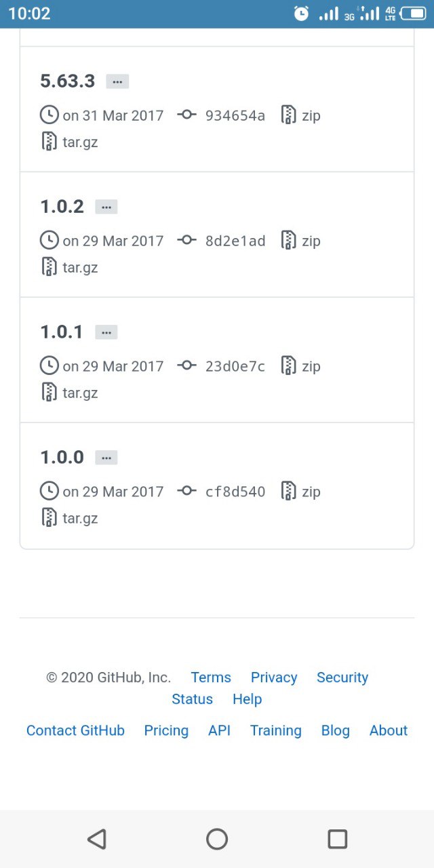Visit the GitHub Status page
The height and width of the screenshot is (868, 434).
point(192,699)
